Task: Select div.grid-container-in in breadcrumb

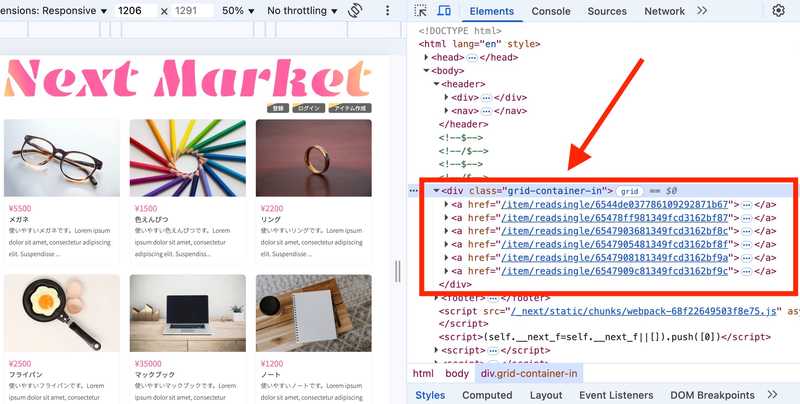Action: 529,373
